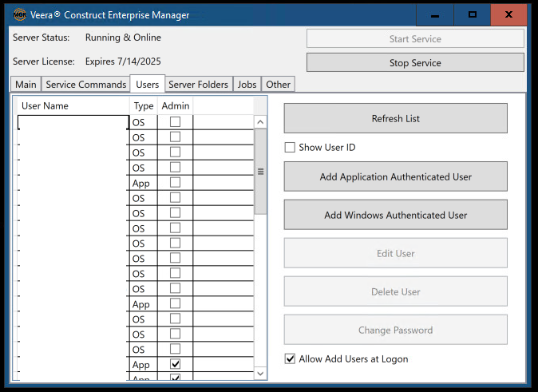Screen dimensions: 538x392
Task: Click the Delete User button
Action: 396,291
